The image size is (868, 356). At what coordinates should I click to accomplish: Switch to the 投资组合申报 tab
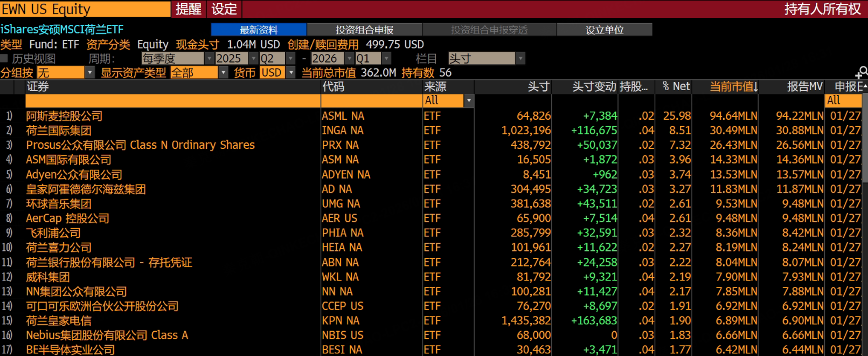pos(365,30)
